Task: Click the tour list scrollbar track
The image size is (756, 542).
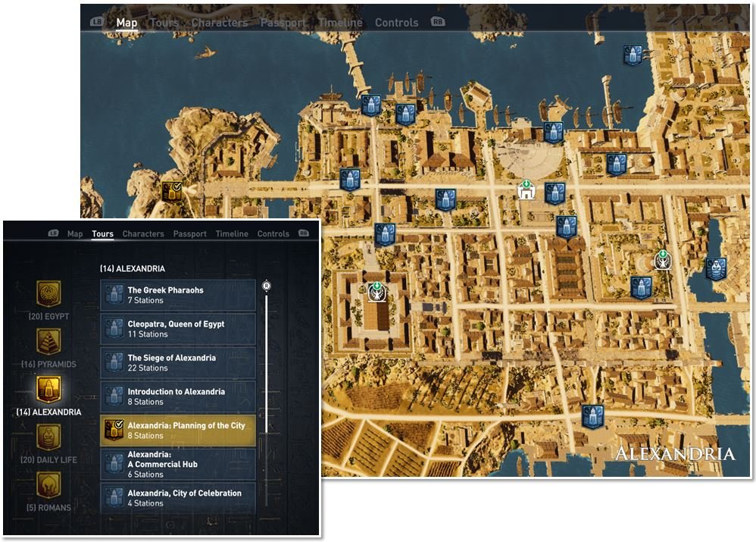Action: [266, 398]
